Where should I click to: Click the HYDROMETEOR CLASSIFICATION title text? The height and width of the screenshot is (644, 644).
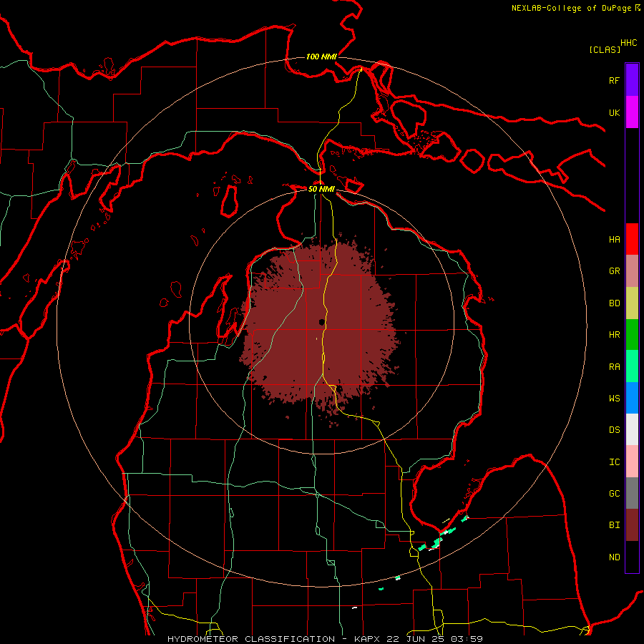[251, 639]
